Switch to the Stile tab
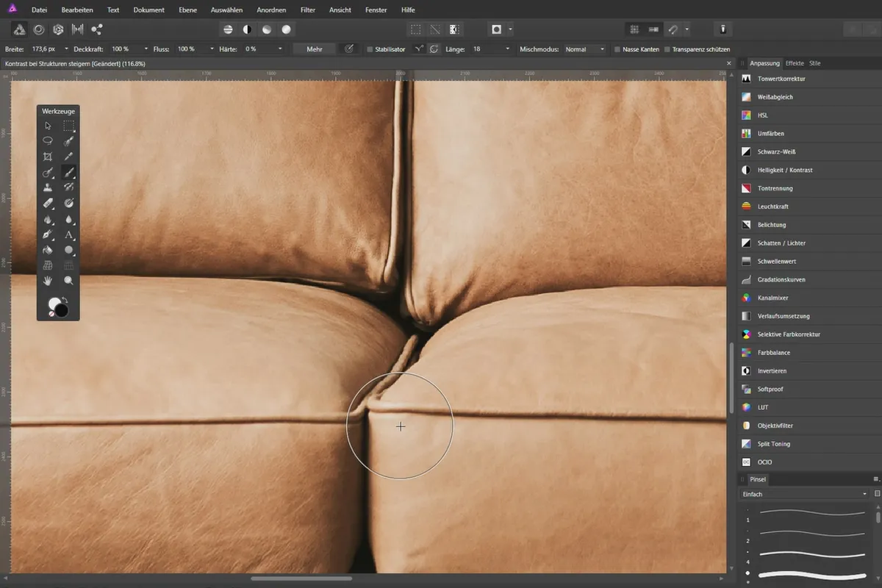The width and height of the screenshot is (882, 588). pyautogui.click(x=814, y=63)
